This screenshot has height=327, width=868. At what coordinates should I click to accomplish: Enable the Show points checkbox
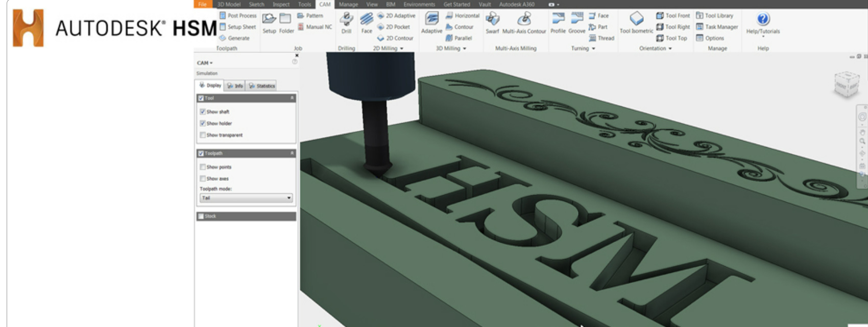click(203, 167)
